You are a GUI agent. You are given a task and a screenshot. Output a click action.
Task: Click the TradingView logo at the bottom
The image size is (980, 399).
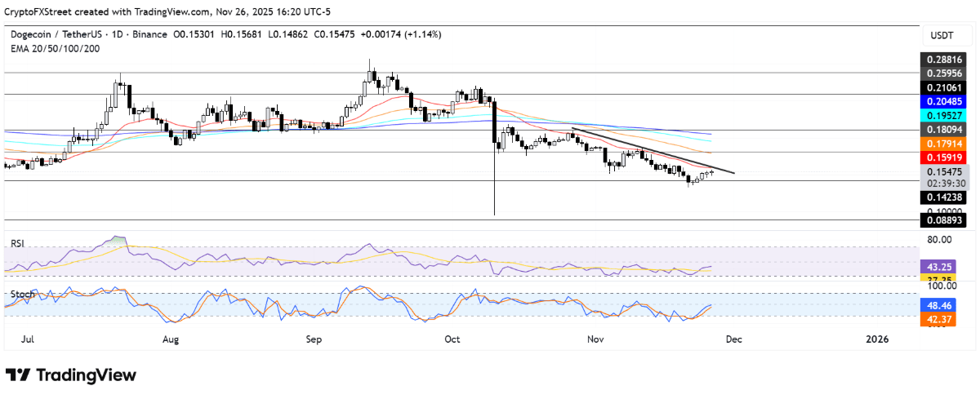71,375
